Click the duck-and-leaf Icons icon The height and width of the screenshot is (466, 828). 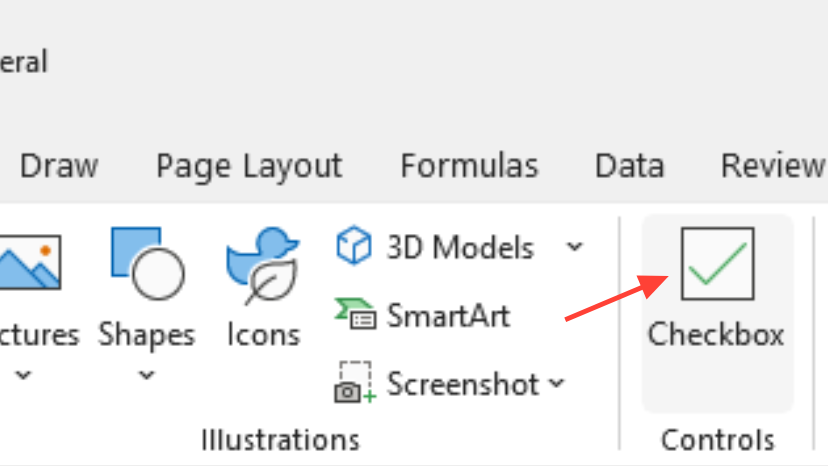262,265
